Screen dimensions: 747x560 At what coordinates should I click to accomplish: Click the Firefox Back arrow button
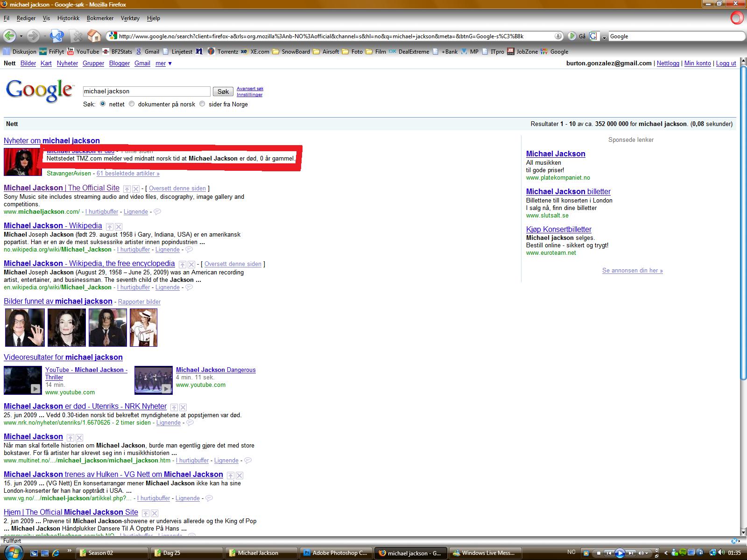click(9, 35)
